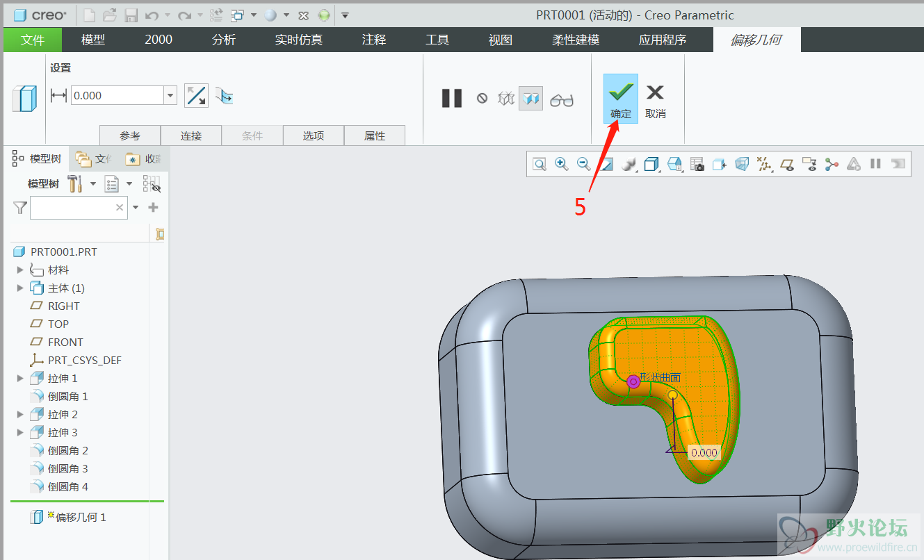Click the flip offset direction icon
924x560 pixels.
click(197, 96)
